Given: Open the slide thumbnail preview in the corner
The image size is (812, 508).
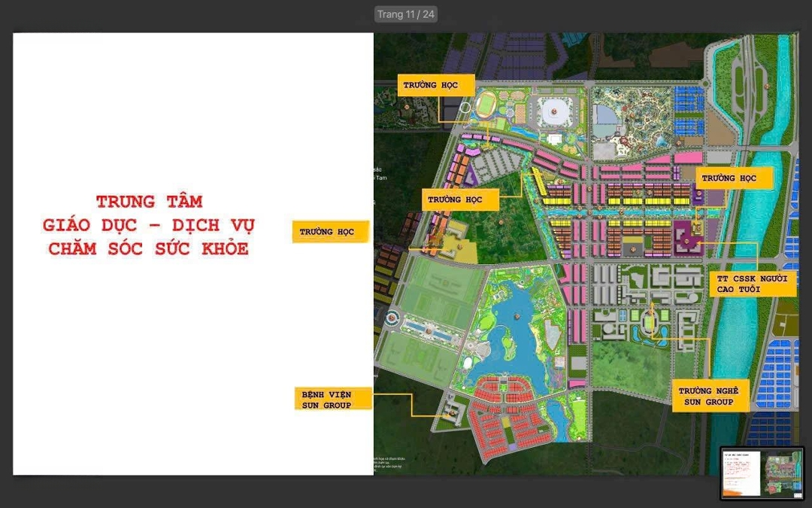Looking at the screenshot, I should point(762,473).
